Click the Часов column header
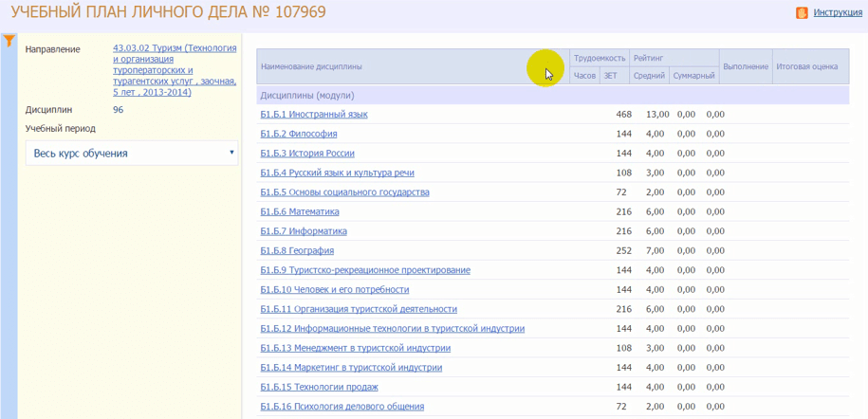Image resolution: width=868 pixels, height=419 pixels. 584,76
